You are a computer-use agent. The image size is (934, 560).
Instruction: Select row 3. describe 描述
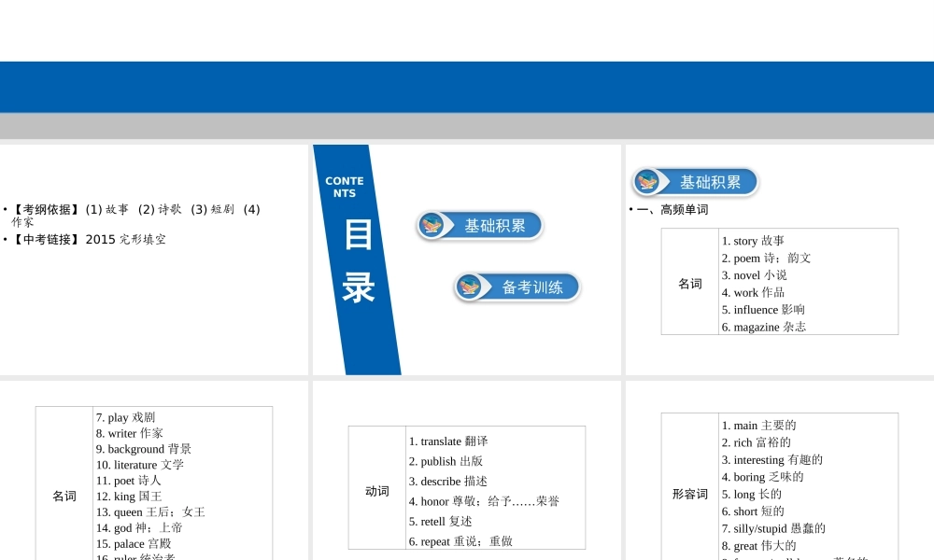point(448,481)
